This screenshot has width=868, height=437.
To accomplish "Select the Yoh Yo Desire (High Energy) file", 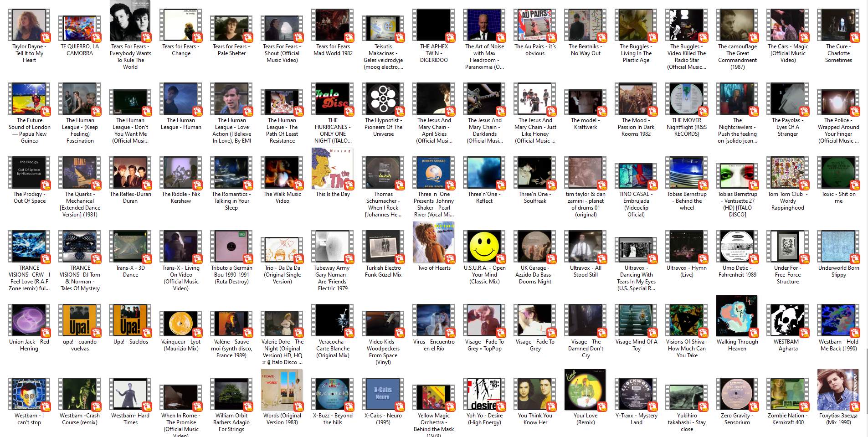I will point(484,395).
